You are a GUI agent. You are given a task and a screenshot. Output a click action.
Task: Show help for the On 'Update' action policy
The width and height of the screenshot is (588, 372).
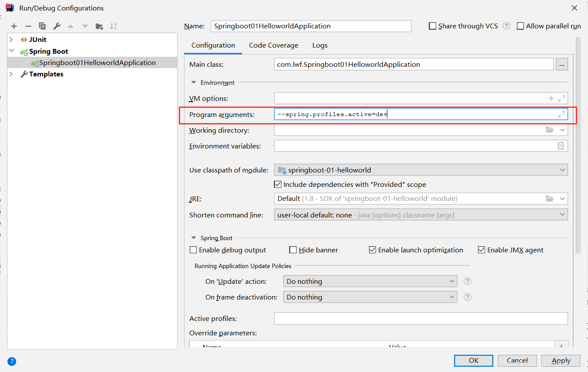tap(468, 281)
